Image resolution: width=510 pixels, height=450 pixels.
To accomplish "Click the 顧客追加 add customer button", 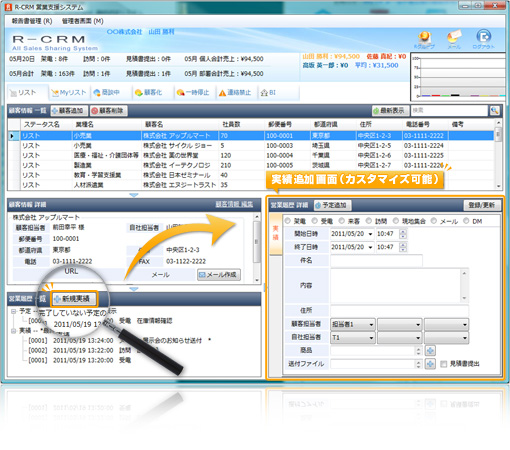I will pos(69,110).
